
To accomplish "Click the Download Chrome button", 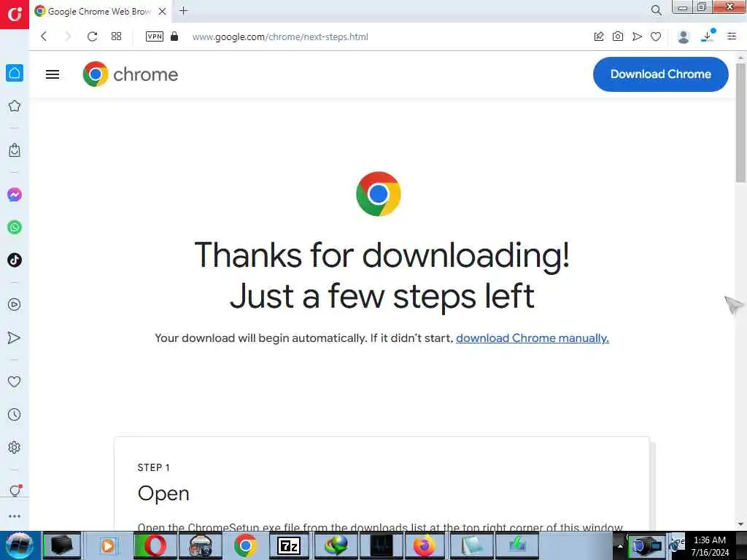I will [x=660, y=74].
